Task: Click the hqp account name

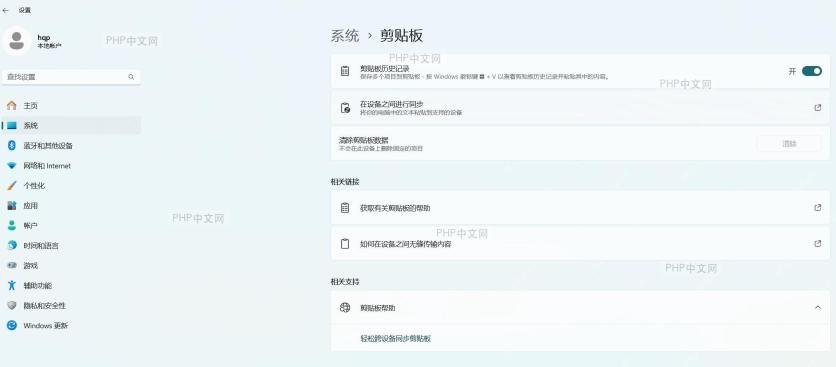Action: pos(44,37)
